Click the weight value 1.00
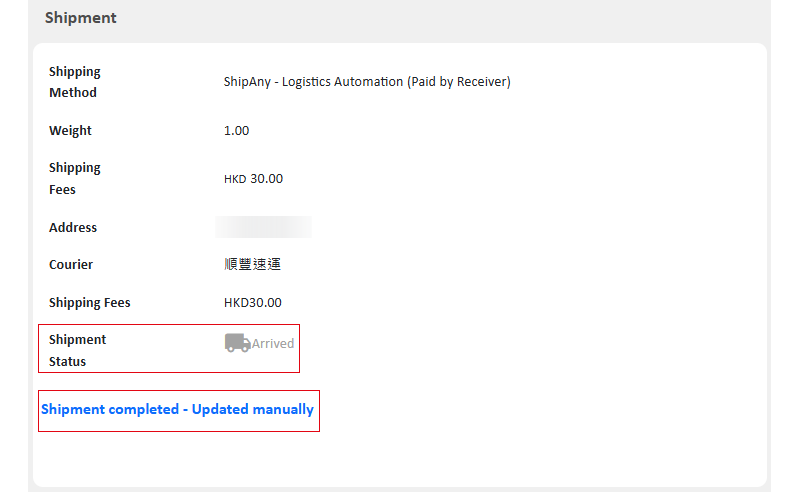This screenshot has height=492, width=800. (236, 131)
